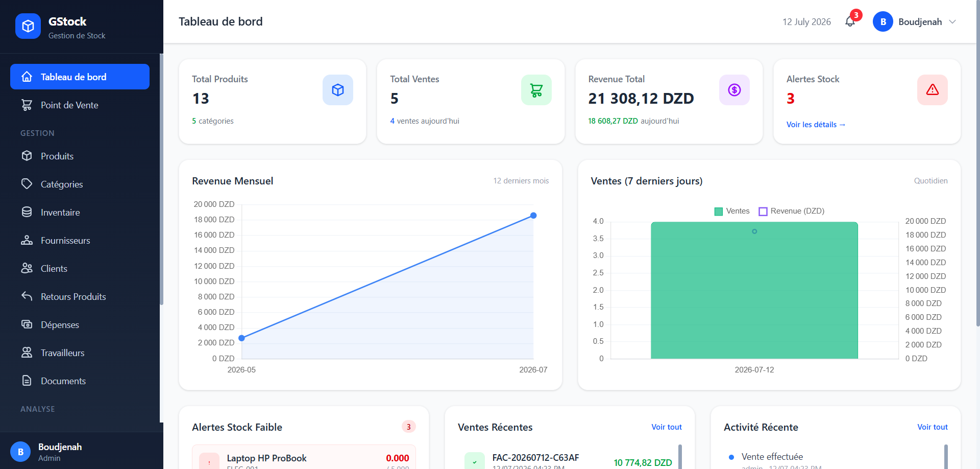Click the Total Produits box icon

337,90
